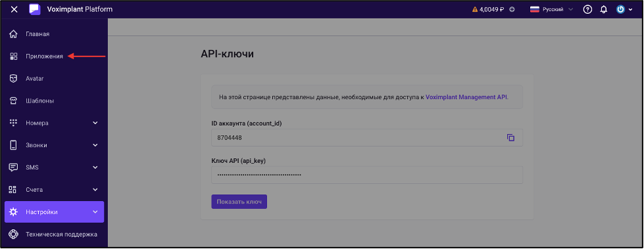
Task: Open the account profile power icon menu
Action: tap(620, 9)
